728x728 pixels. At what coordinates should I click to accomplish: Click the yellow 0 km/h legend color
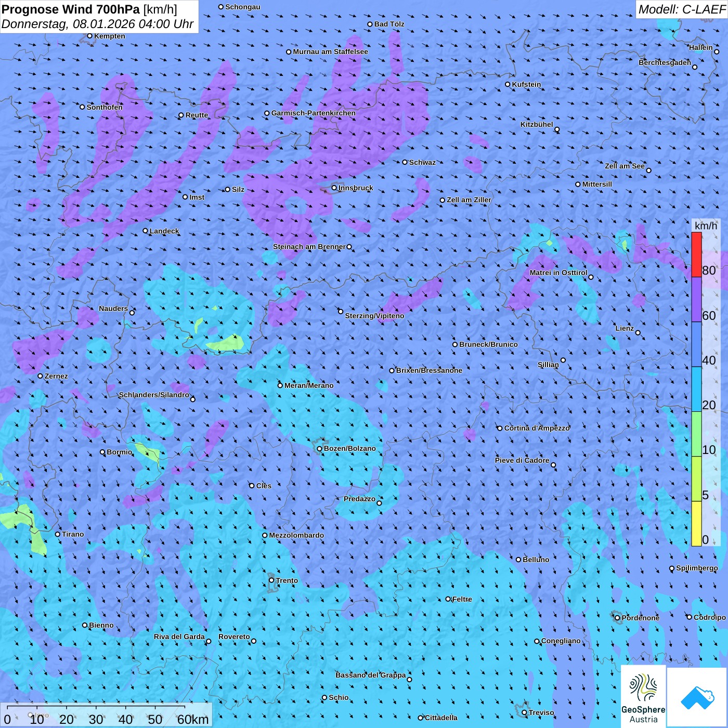click(x=696, y=524)
